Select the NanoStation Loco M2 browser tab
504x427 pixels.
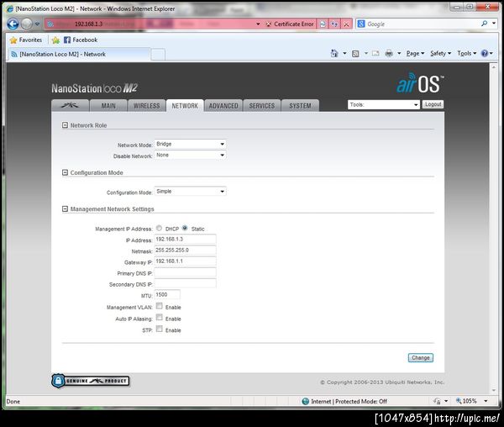tap(79, 54)
